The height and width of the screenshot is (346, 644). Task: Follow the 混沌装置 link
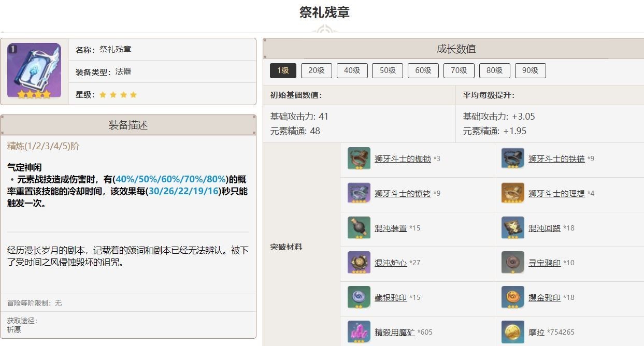tap(391, 228)
